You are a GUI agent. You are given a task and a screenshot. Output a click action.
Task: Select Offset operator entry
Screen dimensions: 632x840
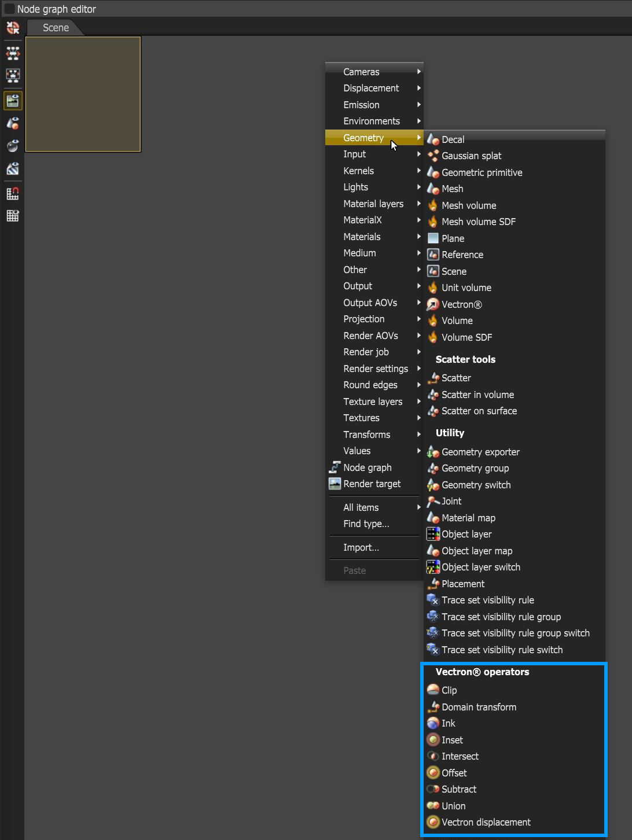coord(515,773)
